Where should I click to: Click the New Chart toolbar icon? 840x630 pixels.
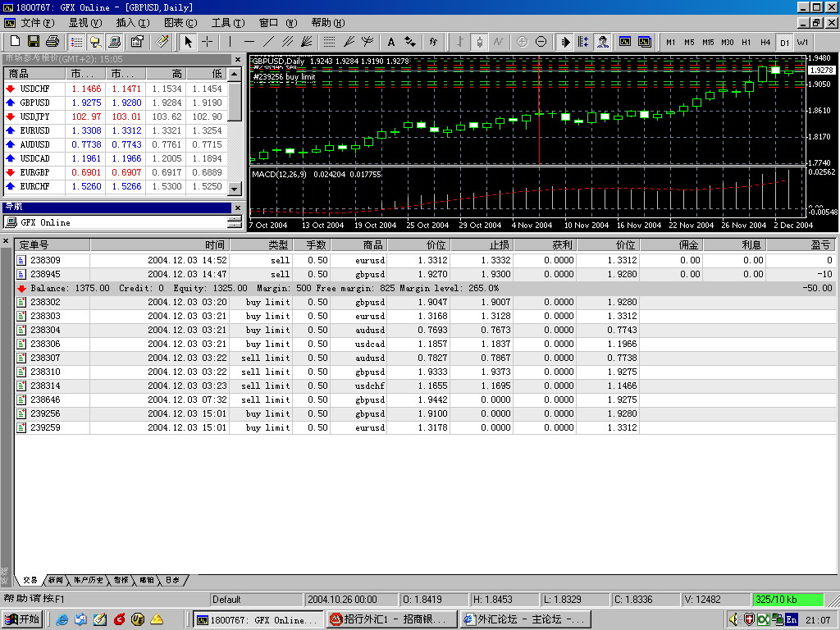(x=15, y=41)
